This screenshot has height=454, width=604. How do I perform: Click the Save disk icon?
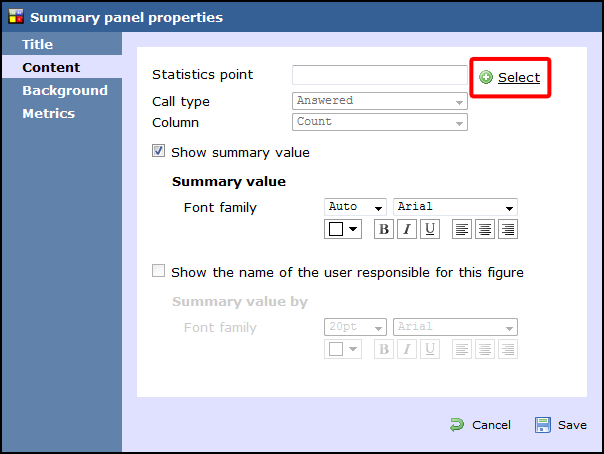pyautogui.click(x=543, y=425)
